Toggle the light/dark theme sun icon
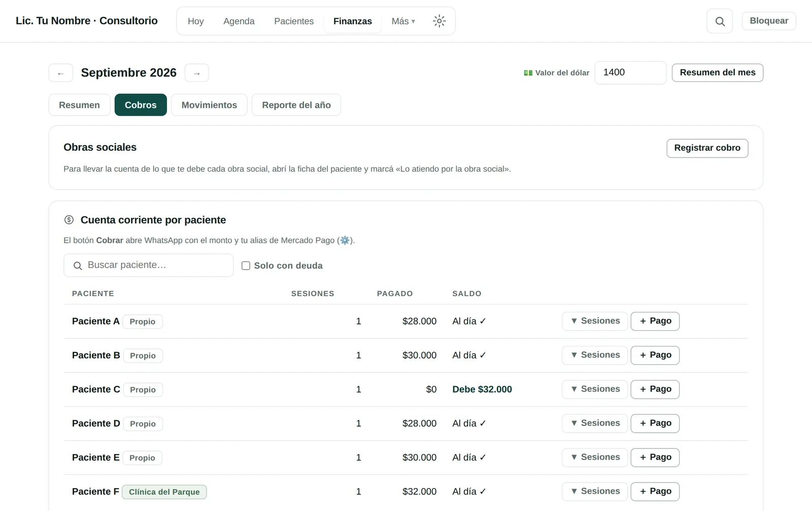This screenshot has height=511, width=812. pos(439,21)
